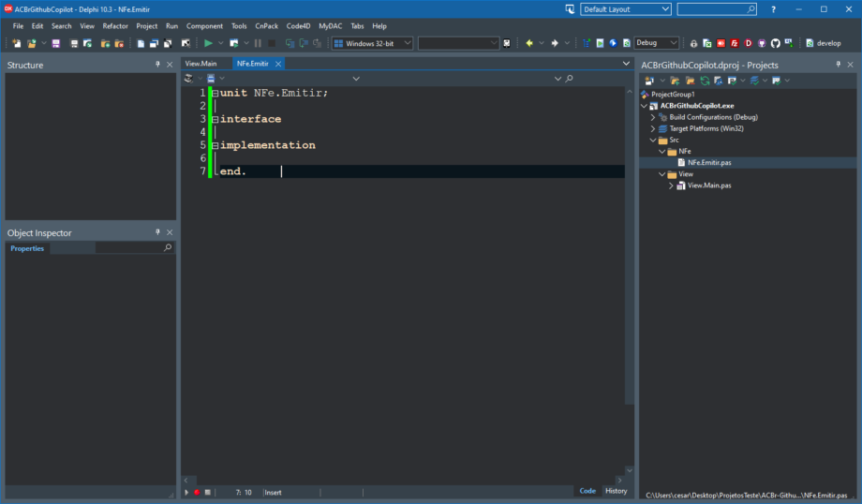Click the red D toolbar icon
This screenshot has height=504, width=862.
[x=749, y=43]
